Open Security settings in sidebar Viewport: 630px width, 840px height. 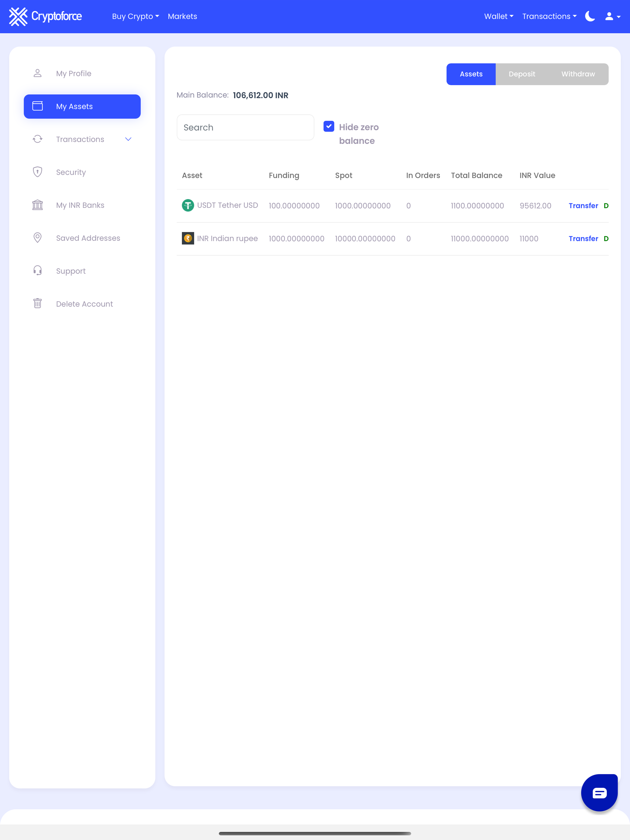tap(82, 172)
